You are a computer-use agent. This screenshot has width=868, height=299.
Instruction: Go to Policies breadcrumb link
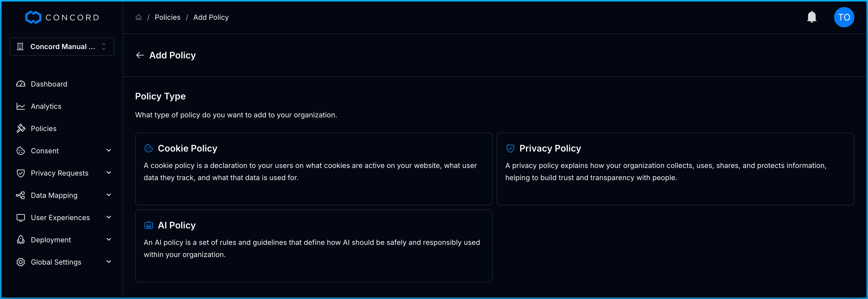pos(167,17)
